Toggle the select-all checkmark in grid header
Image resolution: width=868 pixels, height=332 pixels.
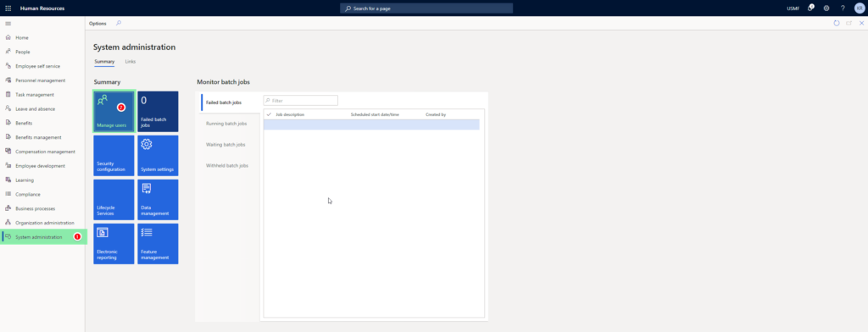coord(269,114)
